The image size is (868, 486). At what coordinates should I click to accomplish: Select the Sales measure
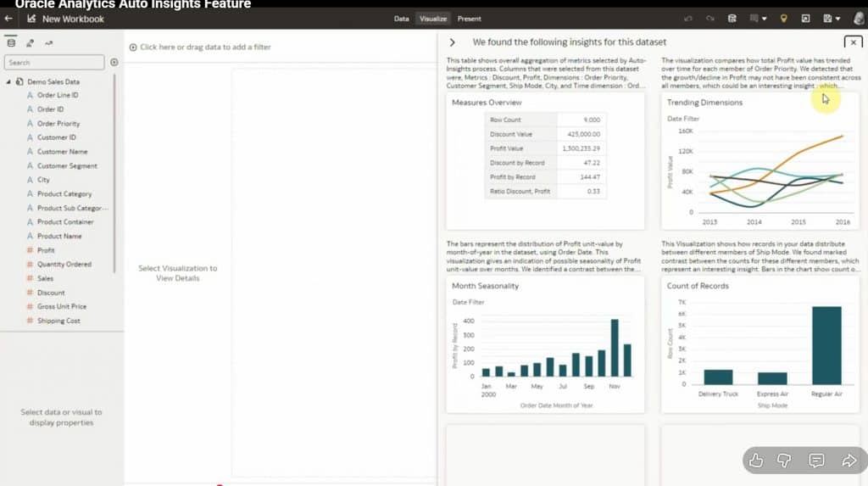click(45, 278)
